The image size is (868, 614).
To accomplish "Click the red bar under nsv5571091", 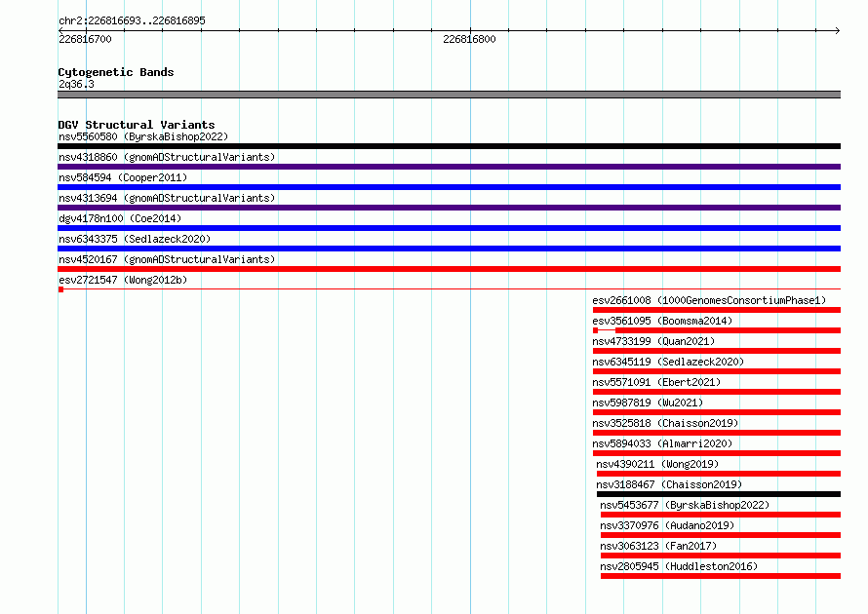I will click(716, 392).
